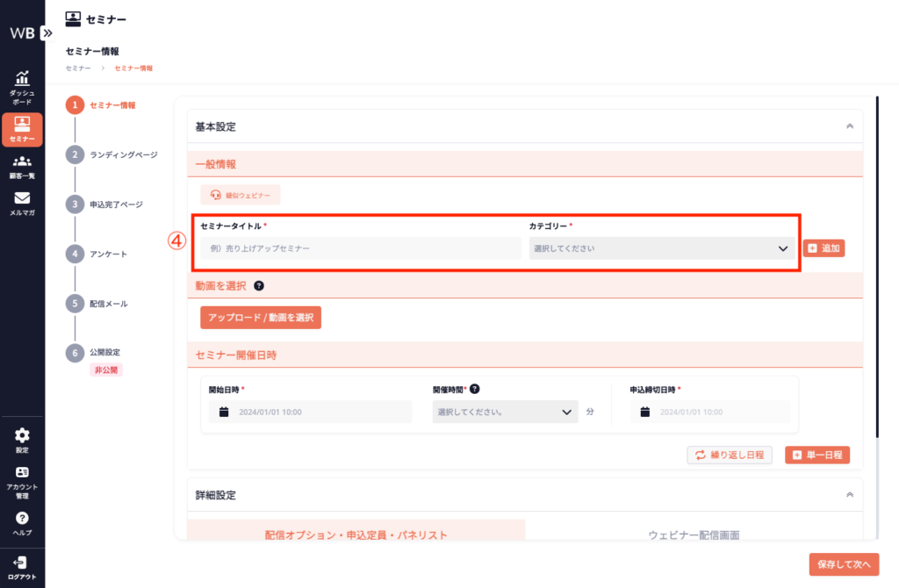
Task: Click the セミナータイトル input field
Action: coord(360,248)
